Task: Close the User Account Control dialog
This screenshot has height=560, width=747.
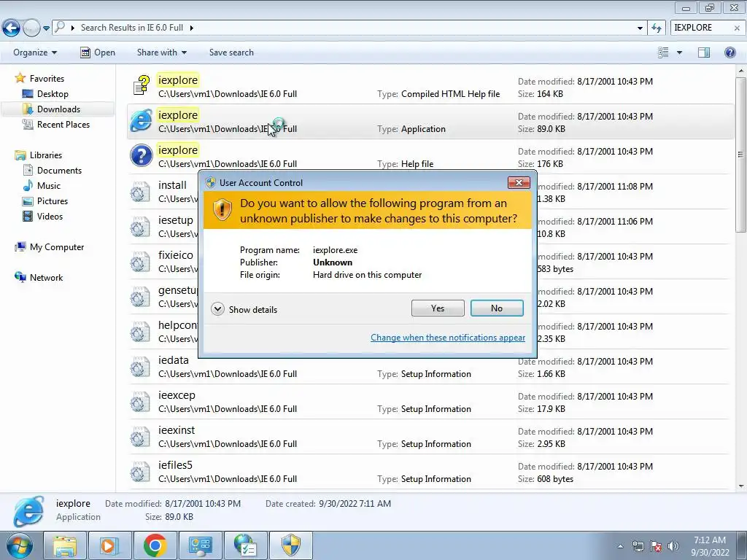Action: pyautogui.click(x=519, y=182)
